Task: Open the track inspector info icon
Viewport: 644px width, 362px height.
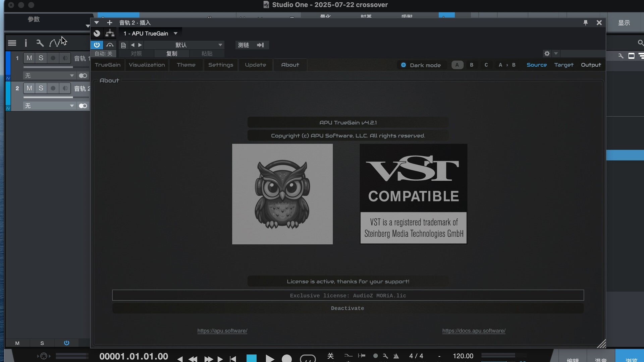Action: [26, 43]
